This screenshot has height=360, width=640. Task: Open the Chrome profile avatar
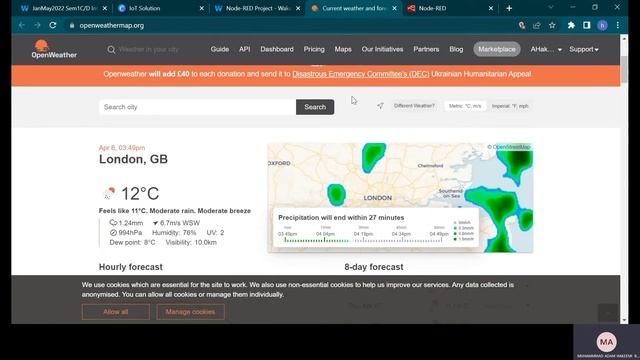[602, 25]
